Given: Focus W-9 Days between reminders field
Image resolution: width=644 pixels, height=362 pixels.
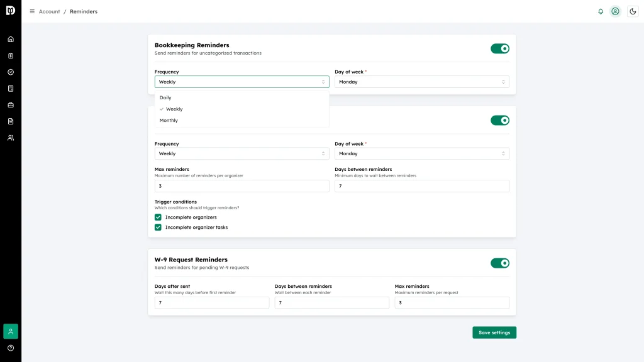Looking at the screenshot, I should [x=332, y=302].
